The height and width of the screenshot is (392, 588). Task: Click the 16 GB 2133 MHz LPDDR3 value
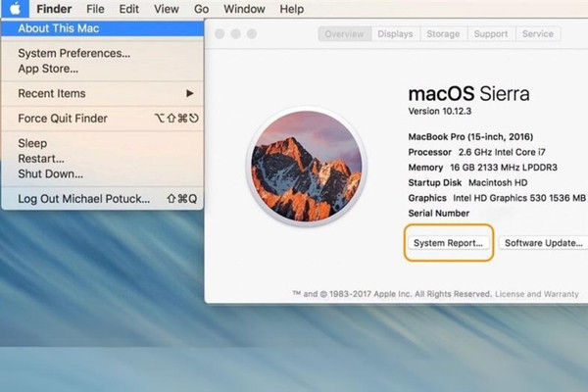504,168
